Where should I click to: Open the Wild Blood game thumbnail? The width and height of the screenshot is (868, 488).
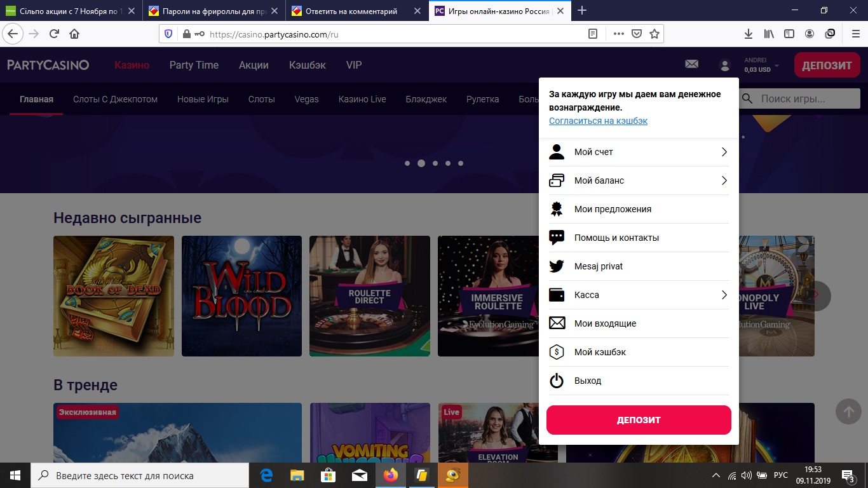click(x=241, y=296)
